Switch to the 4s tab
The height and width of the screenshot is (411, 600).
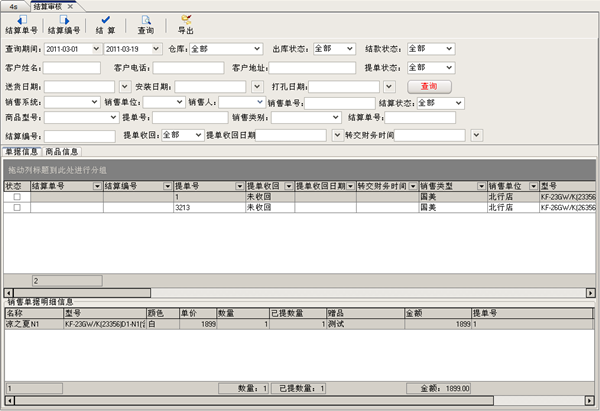[12, 6]
